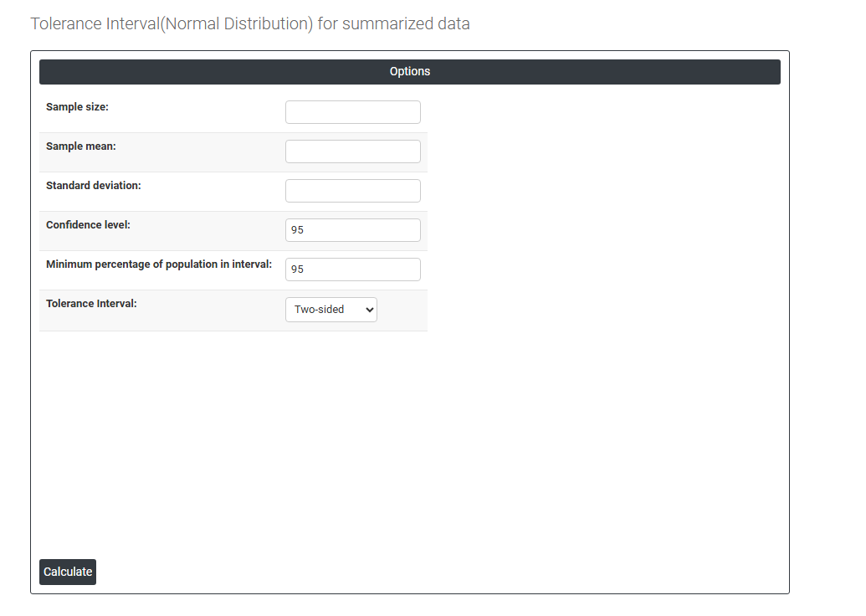Click the 'Sample mean:' label

point(80,146)
